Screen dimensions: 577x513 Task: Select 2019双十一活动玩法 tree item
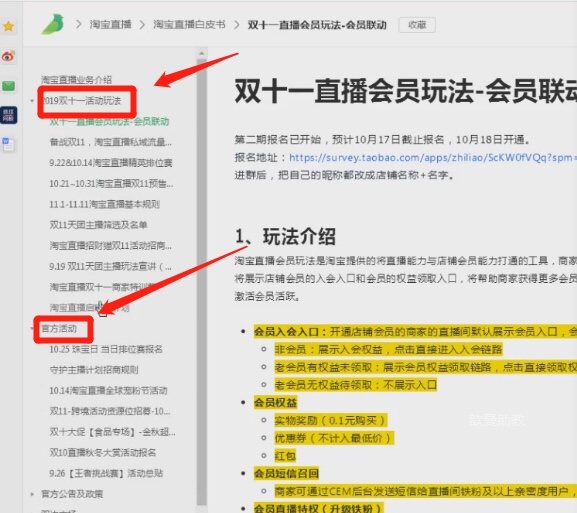(x=82, y=101)
